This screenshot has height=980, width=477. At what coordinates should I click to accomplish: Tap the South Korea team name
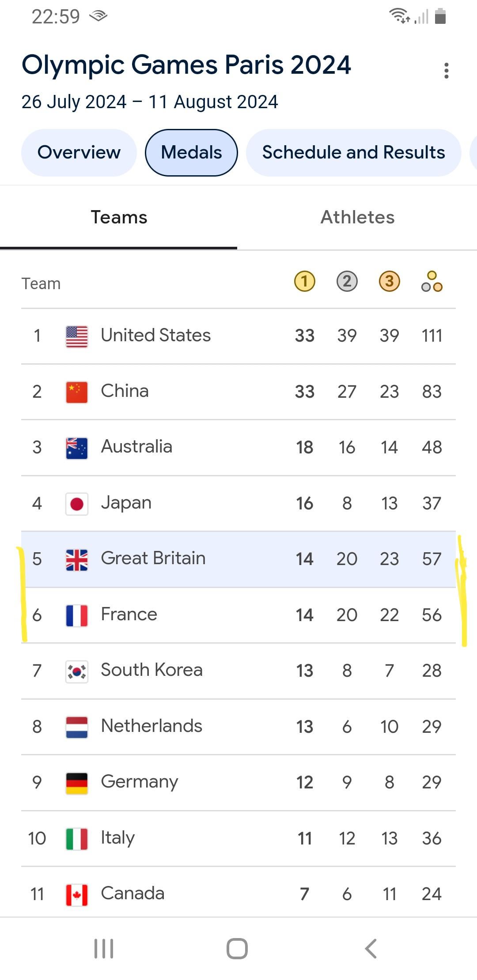click(151, 670)
